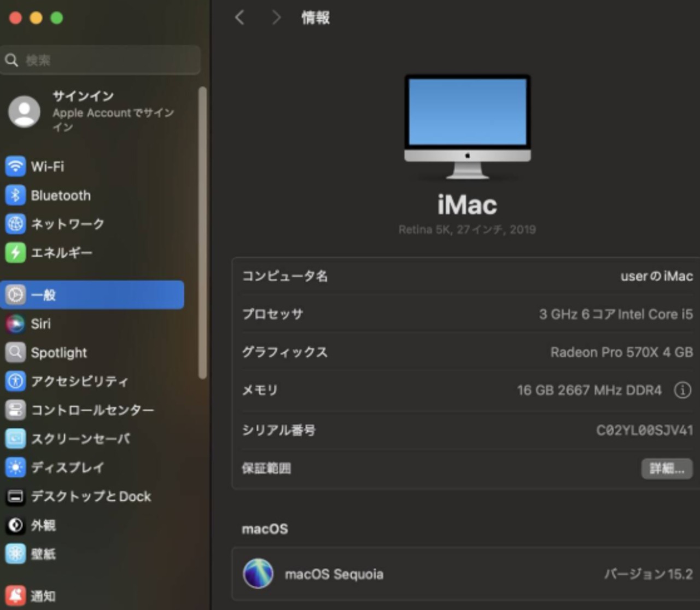
Task: Click the user avatar icon
Action: point(24,112)
